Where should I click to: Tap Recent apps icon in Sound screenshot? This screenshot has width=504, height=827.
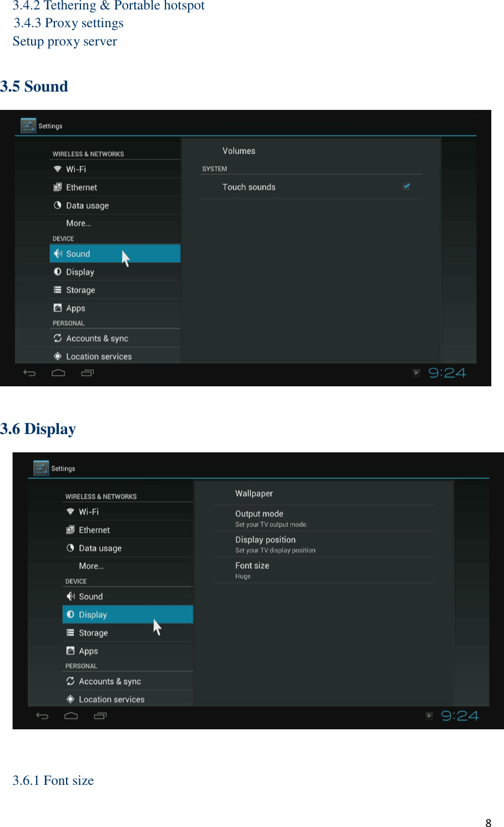tap(87, 373)
